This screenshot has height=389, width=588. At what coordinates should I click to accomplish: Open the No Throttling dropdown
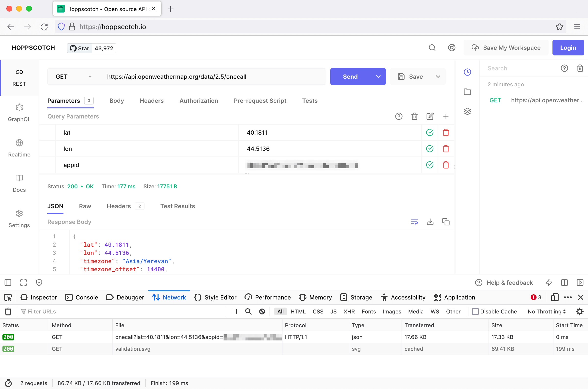(x=546, y=311)
